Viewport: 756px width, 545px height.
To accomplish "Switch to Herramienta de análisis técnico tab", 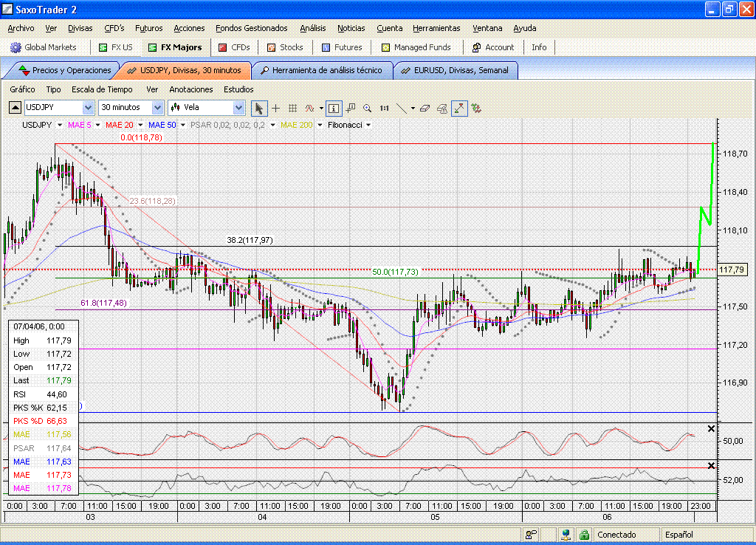I will [x=322, y=70].
